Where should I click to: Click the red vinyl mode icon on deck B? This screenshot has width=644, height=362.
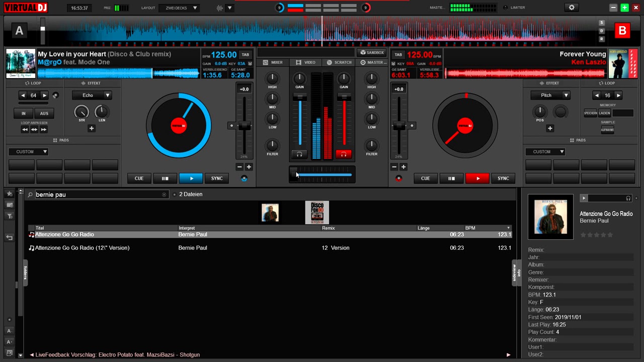399,178
